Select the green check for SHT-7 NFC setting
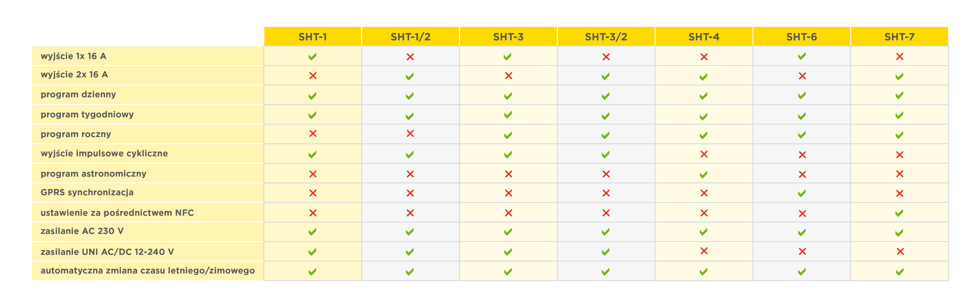 (x=899, y=213)
